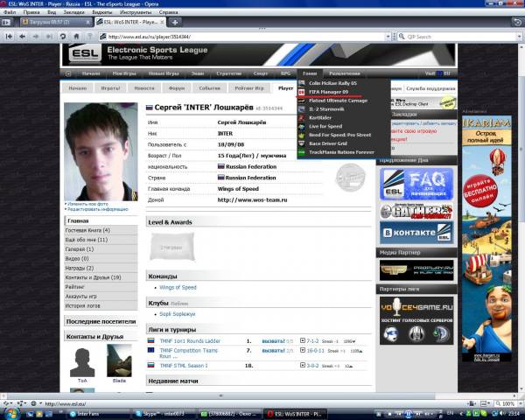Screen dimensions: 525x420
Task: Click the player profile photo
Action: tap(101, 151)
